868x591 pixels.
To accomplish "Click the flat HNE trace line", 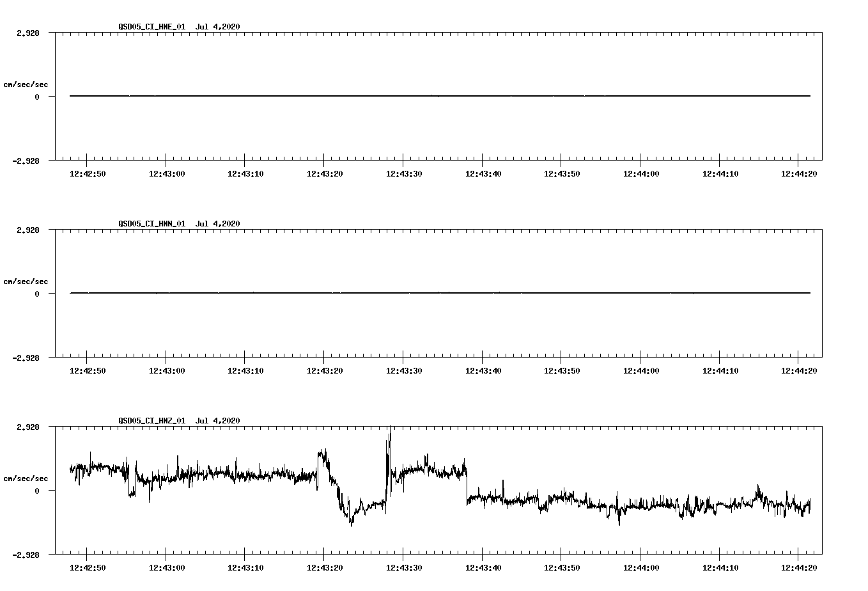I will click(440, 96).
